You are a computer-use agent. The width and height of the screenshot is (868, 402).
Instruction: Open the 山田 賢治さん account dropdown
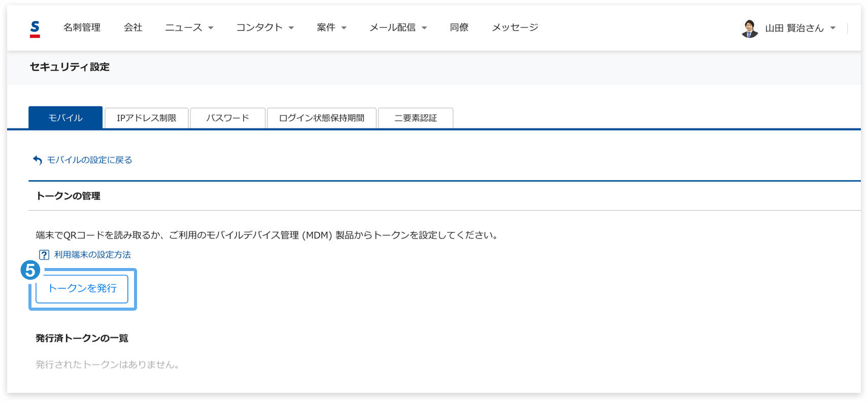point(800,28)
